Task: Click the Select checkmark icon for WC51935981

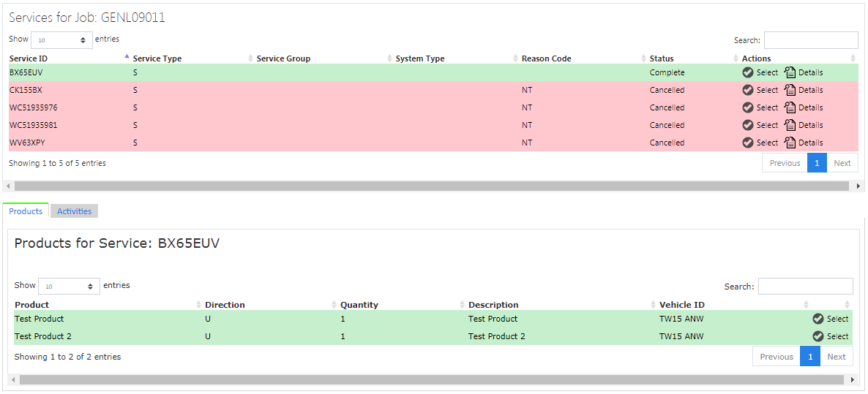Action: (x=747, y=125)
